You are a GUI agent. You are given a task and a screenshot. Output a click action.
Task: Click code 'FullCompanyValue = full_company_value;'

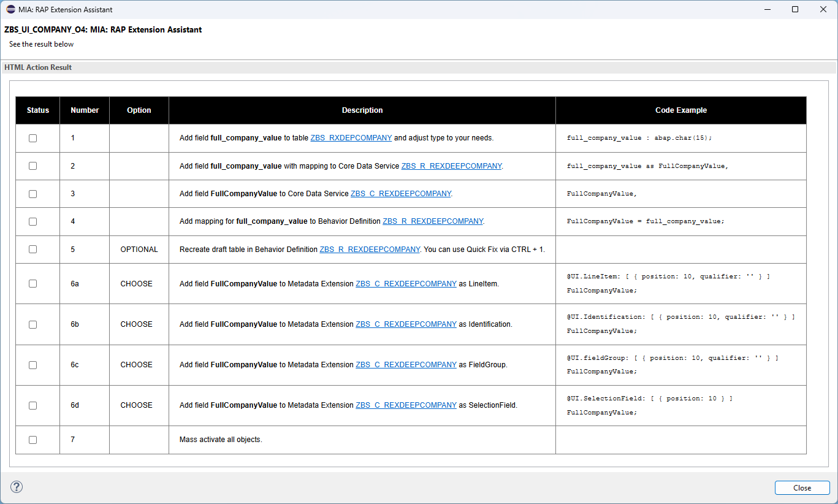[x=646, y=221]
